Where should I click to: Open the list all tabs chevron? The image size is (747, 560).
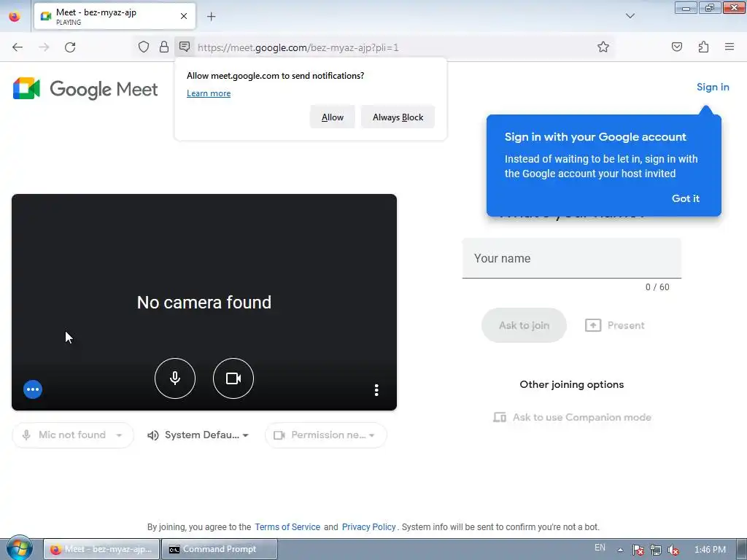coord(630,16)
